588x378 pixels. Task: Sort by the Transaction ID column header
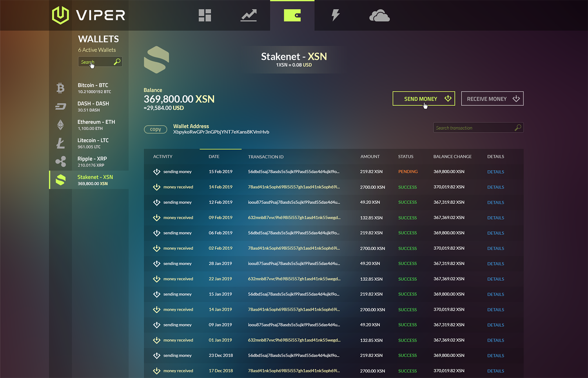pos(266,157)
